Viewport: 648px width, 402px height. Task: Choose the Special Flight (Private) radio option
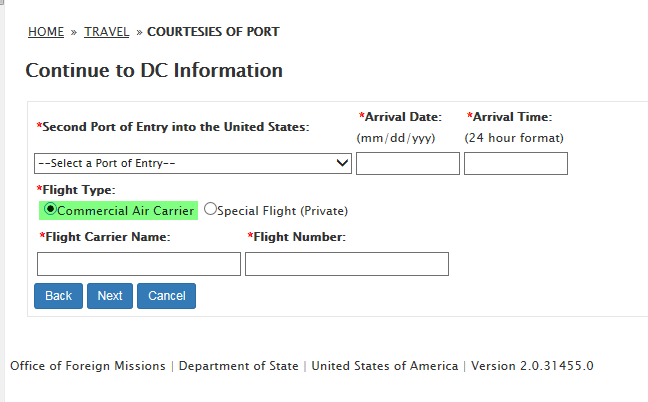pos(210,210)
